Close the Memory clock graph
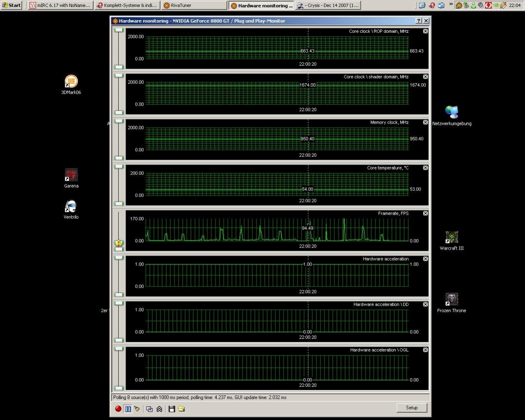 425,122
